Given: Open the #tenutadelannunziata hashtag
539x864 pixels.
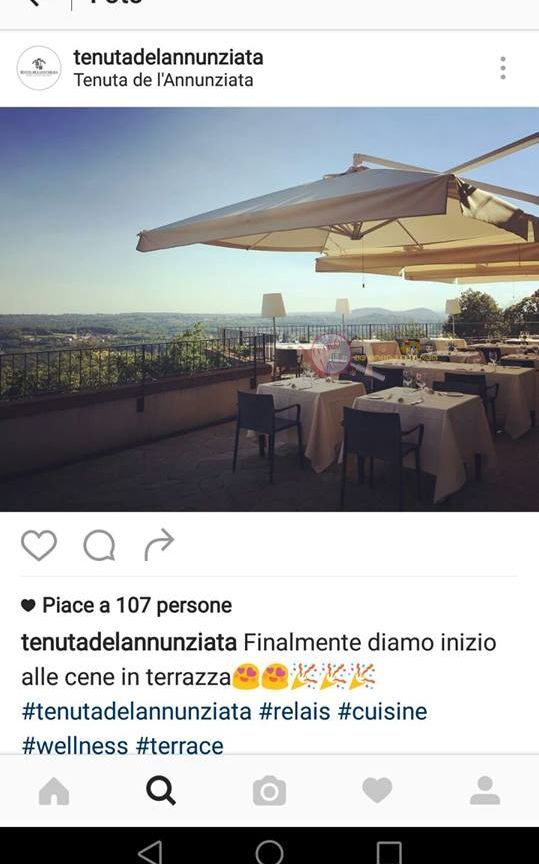Looking at the screenshot, I should 137,711.
